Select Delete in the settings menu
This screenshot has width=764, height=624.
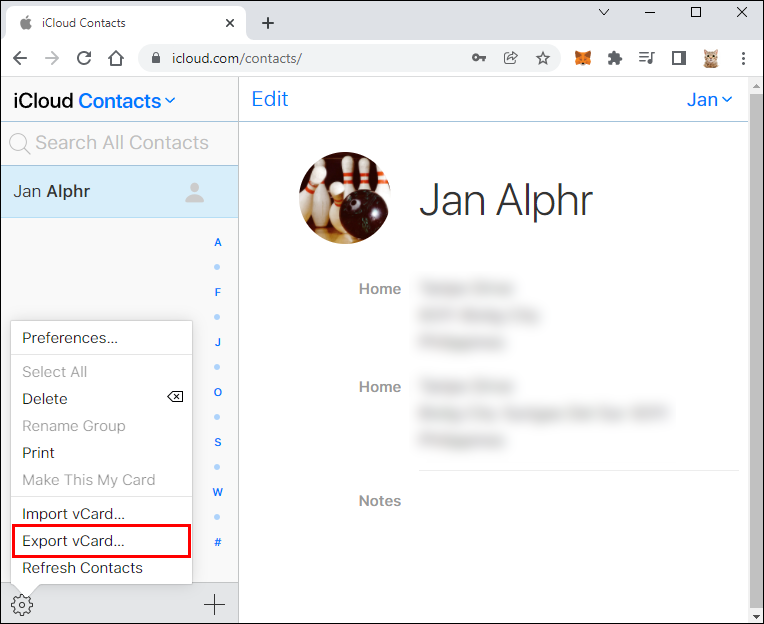pyautogui.click(x=101, y=399)
